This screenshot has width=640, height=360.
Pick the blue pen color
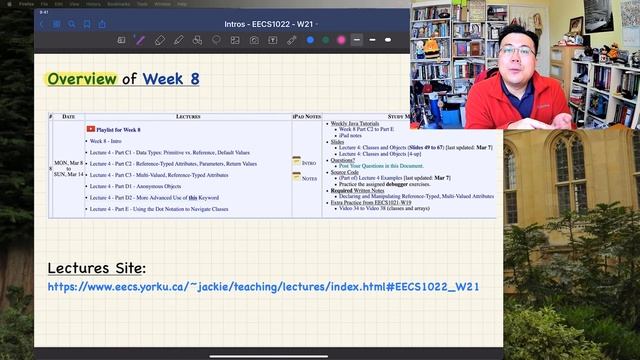310,40
